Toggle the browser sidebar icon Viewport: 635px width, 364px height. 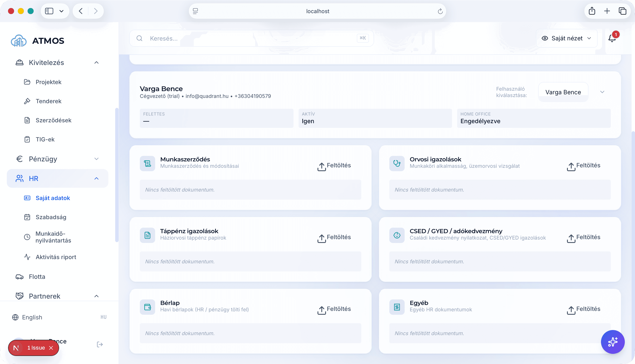[x=49, y=11]
